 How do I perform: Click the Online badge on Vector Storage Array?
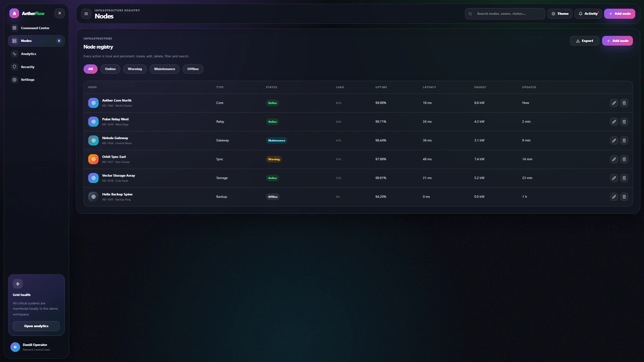(x=272, y=178)
